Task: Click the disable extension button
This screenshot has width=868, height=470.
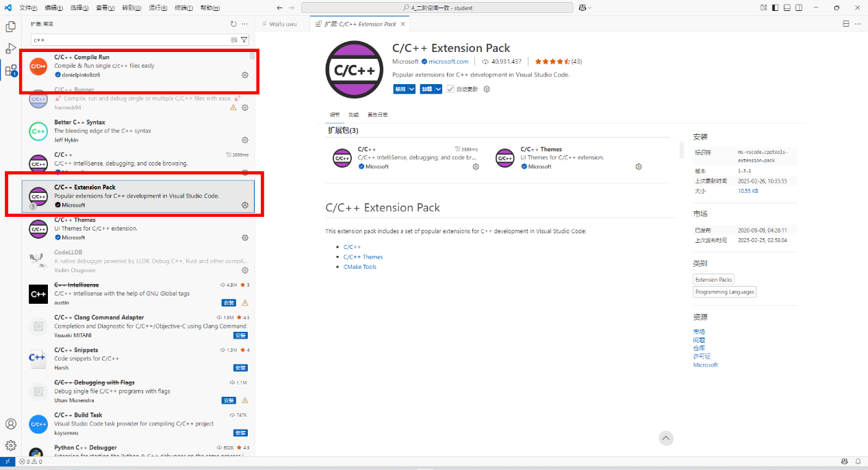Action: (400, 89)
